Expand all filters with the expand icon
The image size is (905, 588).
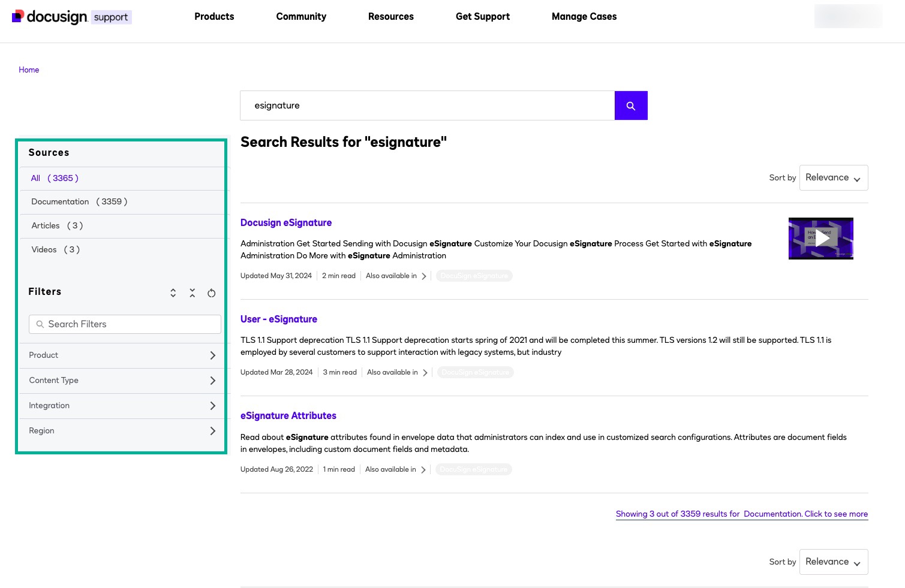point(173,293)
